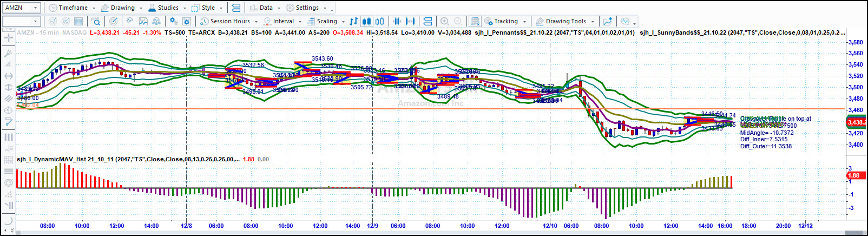Image resolution: width=868 pixels, height=236 pixels.
Task: Click the circular target icon in toolbar
Action: pos(113,21)
